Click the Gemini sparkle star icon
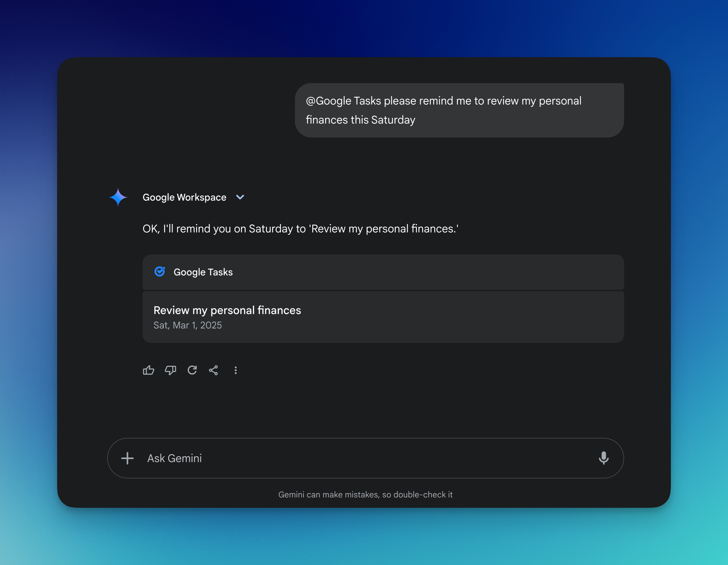This screenshot has height=565, width=728. 118,197
